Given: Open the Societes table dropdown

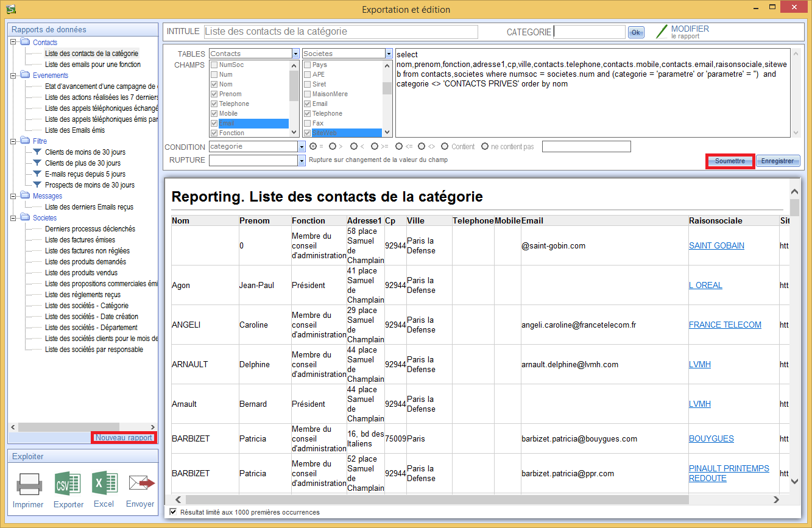Looking at the screenshot, I should [x=389, y=54].
